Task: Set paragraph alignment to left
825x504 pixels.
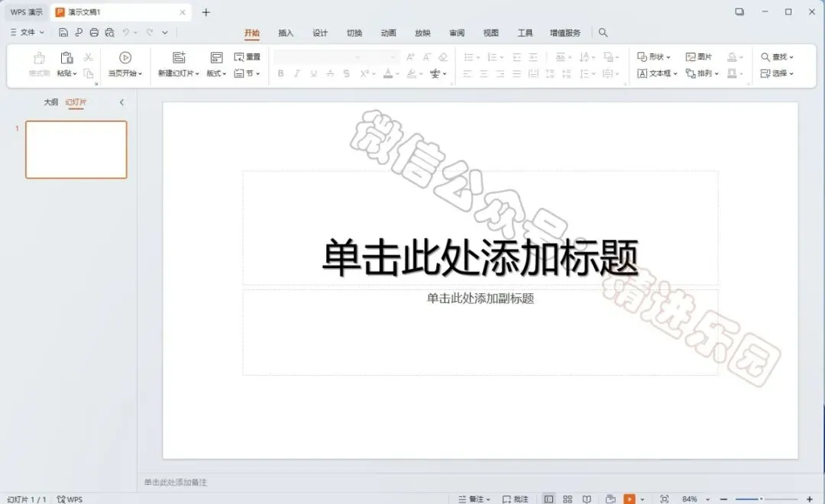Action: pyautogui.click(x=467, y=73)
